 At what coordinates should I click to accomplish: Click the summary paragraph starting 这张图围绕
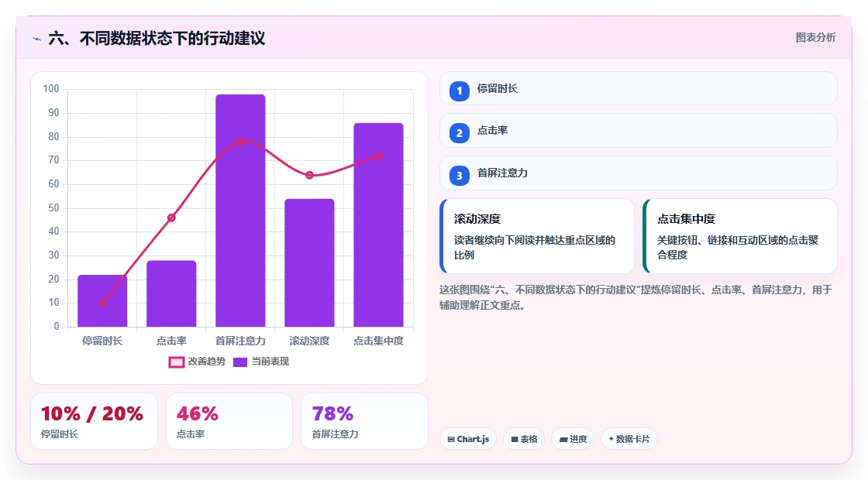[x=635, y=297]
